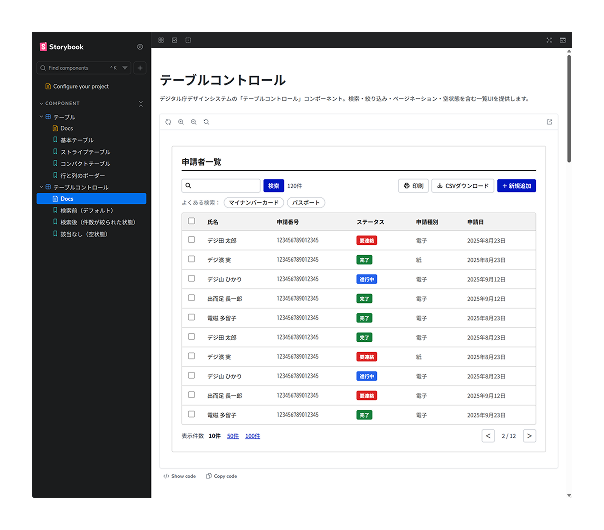Switch to 100件 per page
This screenshot has width=604, height=530.
252,436
